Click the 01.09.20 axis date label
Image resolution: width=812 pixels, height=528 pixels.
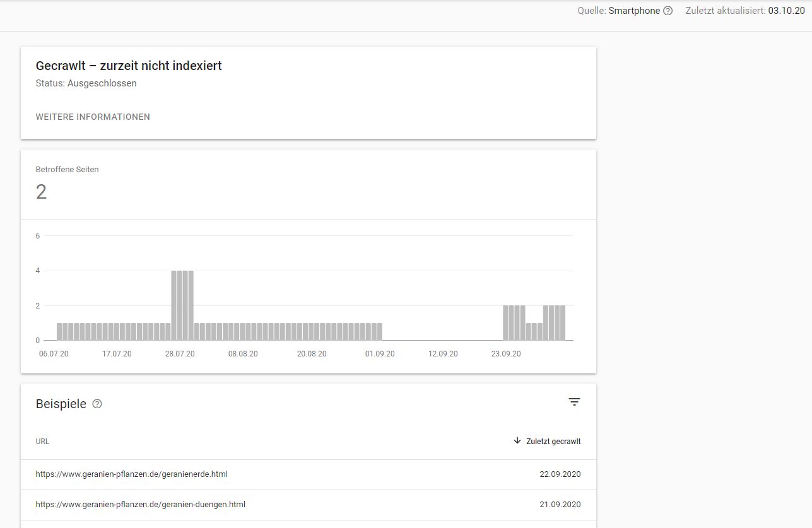coord(380,354)
